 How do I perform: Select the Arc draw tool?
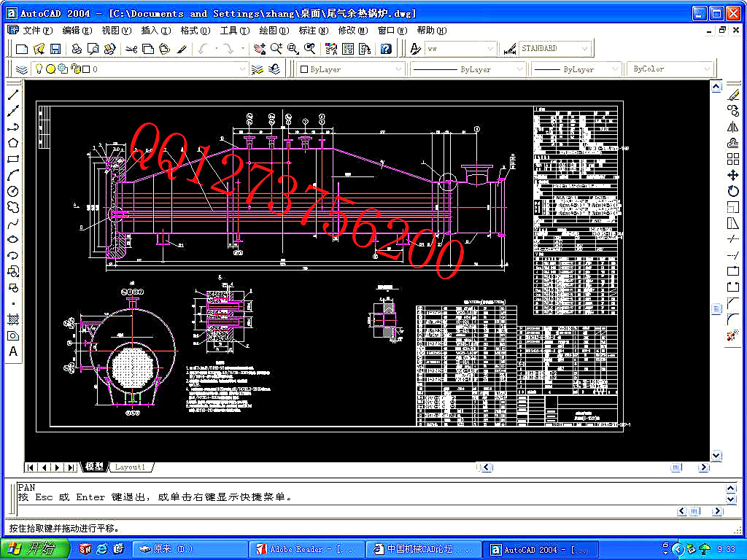point(13,175)
